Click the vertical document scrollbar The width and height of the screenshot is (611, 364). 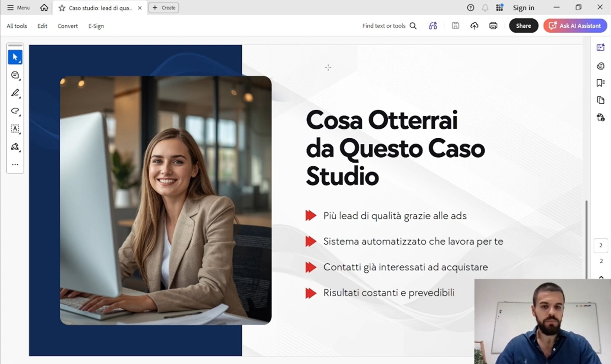coord(586,239)
